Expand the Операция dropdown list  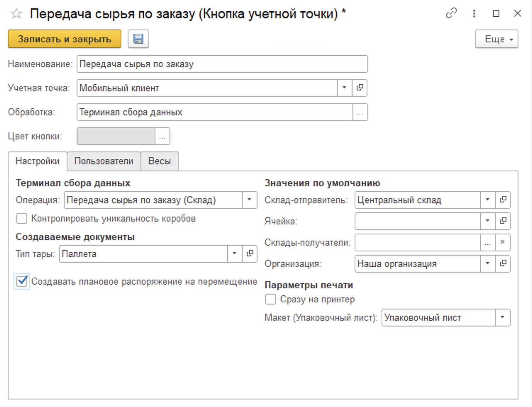click(249, 200)
